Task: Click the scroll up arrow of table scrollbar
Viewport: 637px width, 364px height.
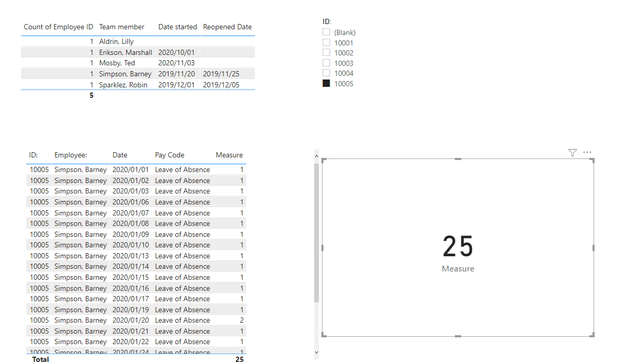Action: point(316,156)
